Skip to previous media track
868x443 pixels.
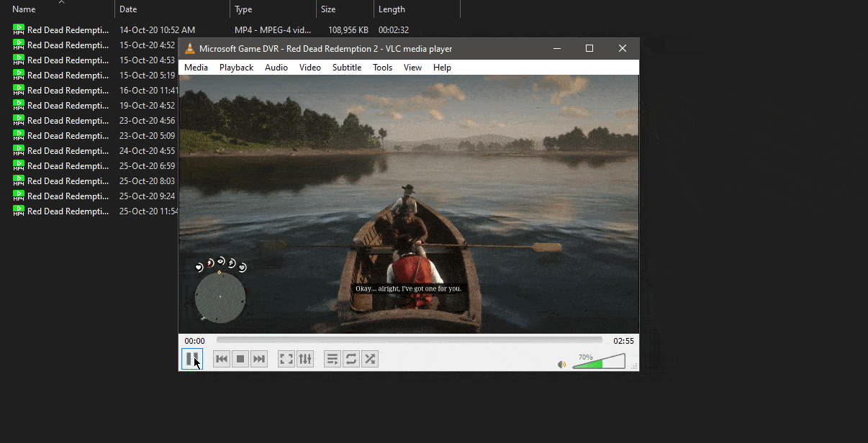pos(222,359)
